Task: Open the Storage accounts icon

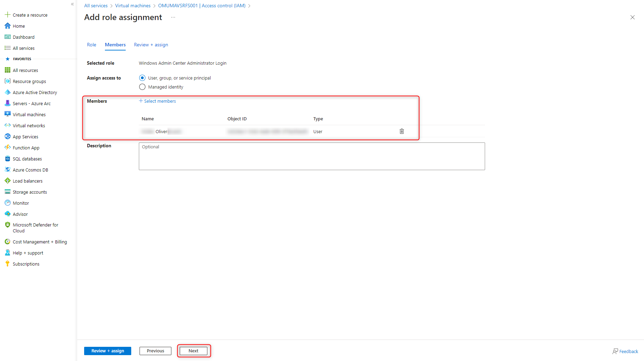Action: [7, 192]
